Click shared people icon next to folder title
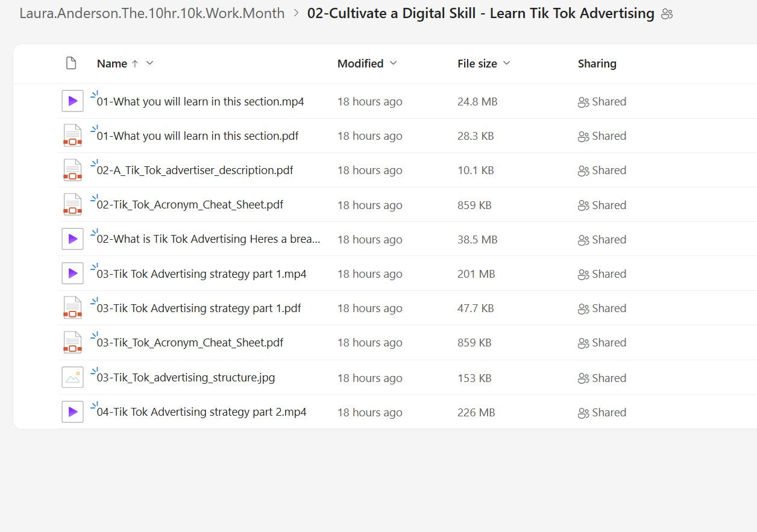 (667, 14)
